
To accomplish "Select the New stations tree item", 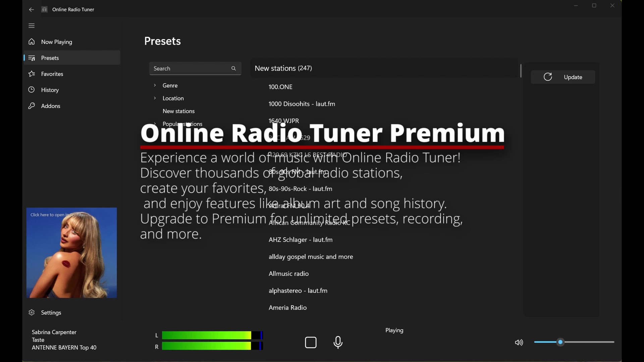I will [x=178, y=111].
